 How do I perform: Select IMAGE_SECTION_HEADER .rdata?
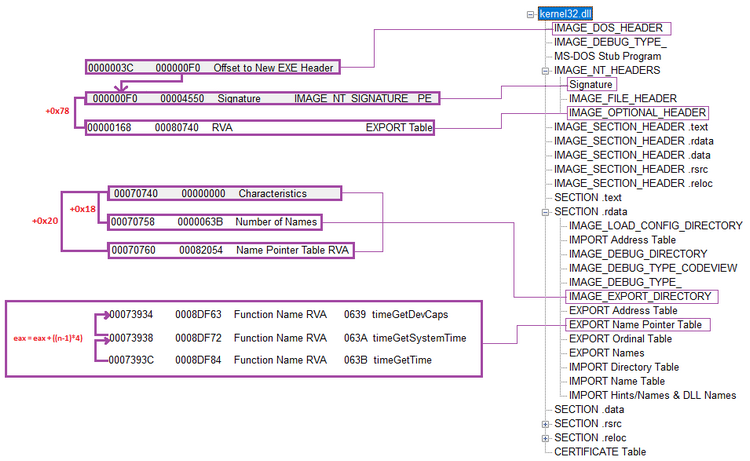pyautogui.click(x=634, y=141)
